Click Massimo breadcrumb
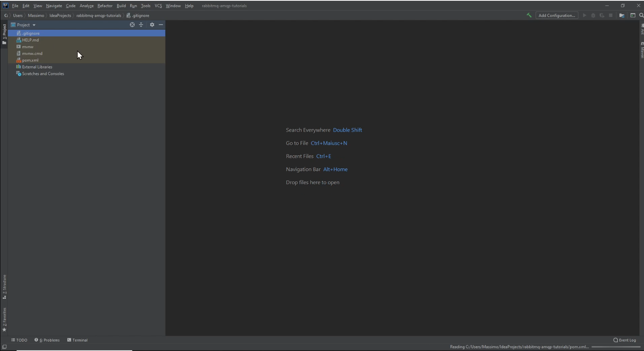The width and height of the screenshot is (644, 351). coord(36,15)
